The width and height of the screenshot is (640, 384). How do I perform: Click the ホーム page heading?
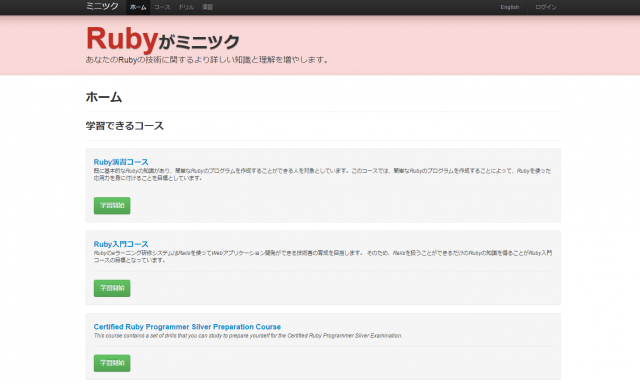(x=104, y=97)
